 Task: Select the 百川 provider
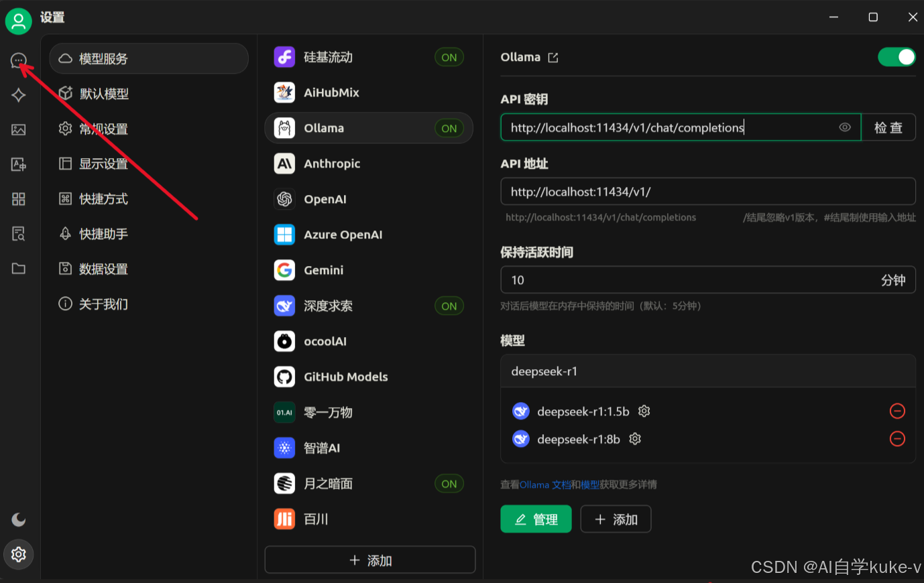coord(369,519)
